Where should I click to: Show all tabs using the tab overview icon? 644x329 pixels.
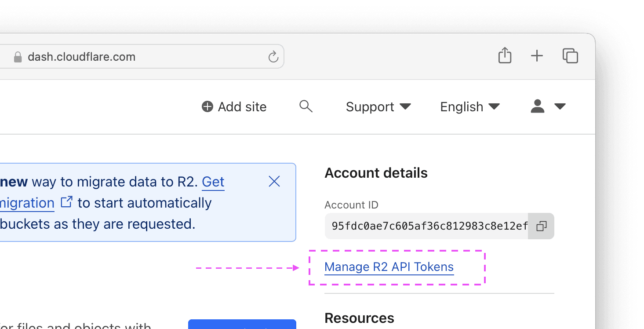pos(570,56)
